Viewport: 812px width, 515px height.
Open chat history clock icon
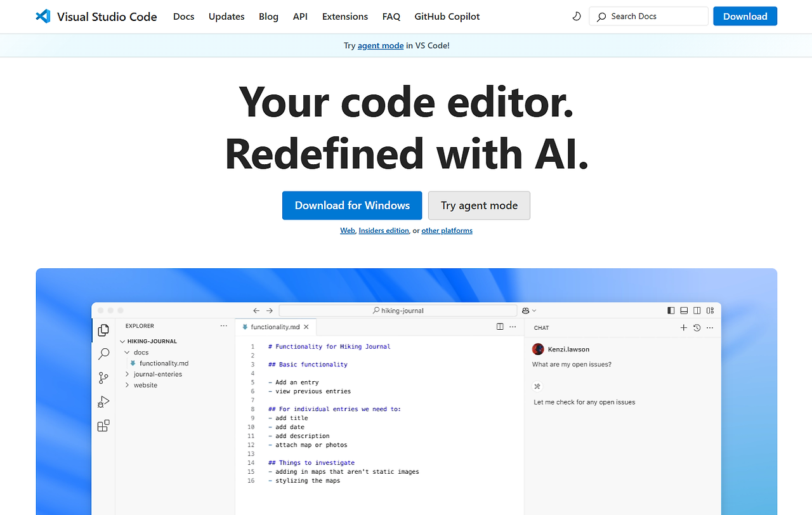(697, 328)
